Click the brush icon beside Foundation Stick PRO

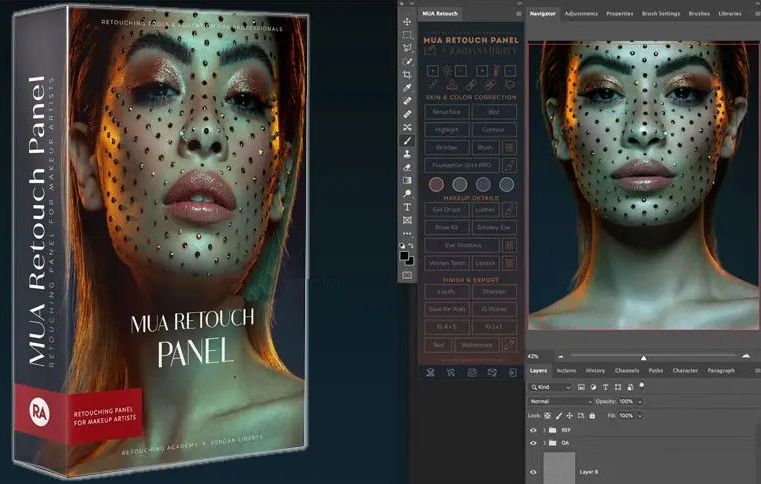[x=509, y=165]
